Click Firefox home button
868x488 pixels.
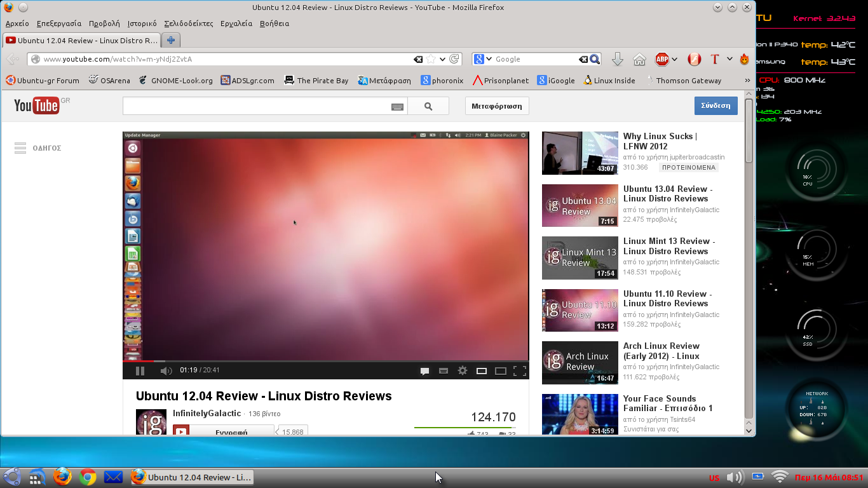tap(639, 59)
